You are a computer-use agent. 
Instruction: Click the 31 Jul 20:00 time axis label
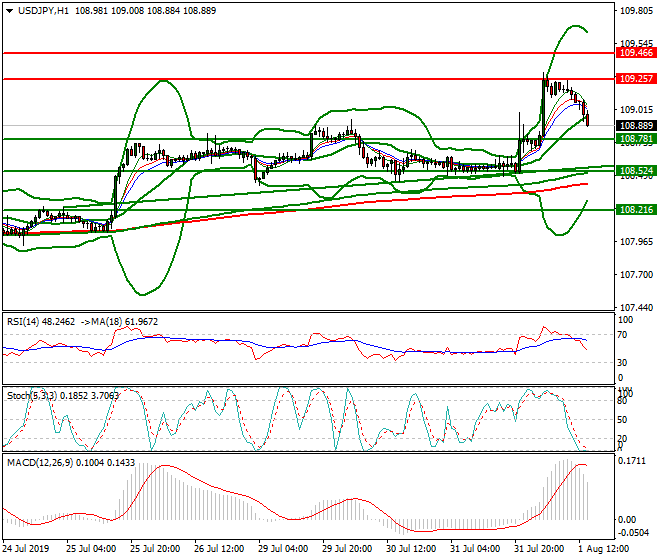pyautogui.click(x=539, y=549)
